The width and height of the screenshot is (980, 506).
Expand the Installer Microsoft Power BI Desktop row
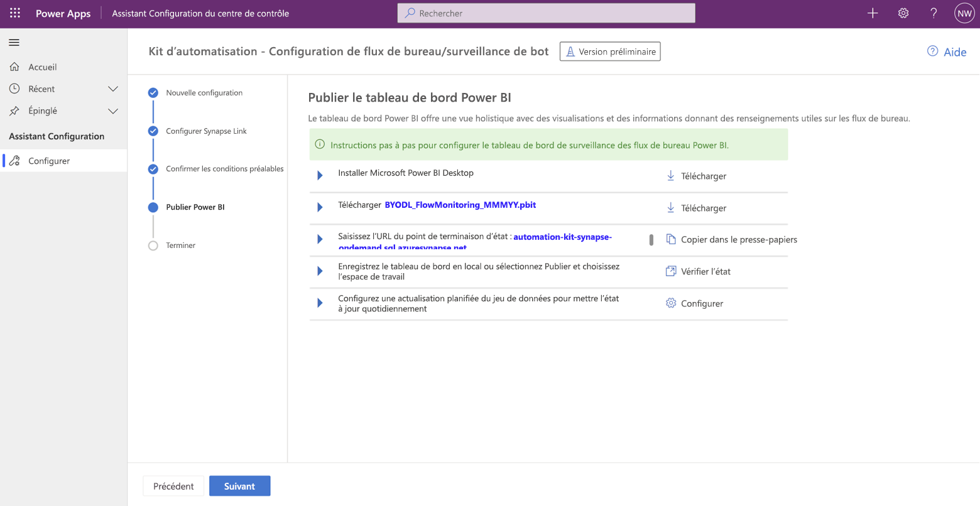tap(320, 176)
